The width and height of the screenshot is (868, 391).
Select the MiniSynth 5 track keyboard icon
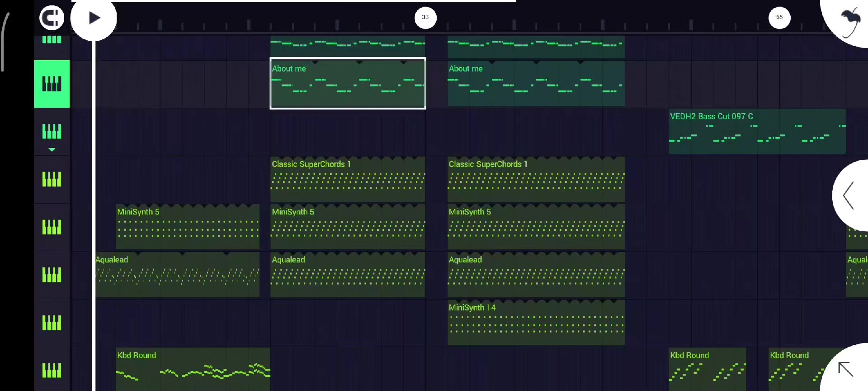tap(52, 227)
